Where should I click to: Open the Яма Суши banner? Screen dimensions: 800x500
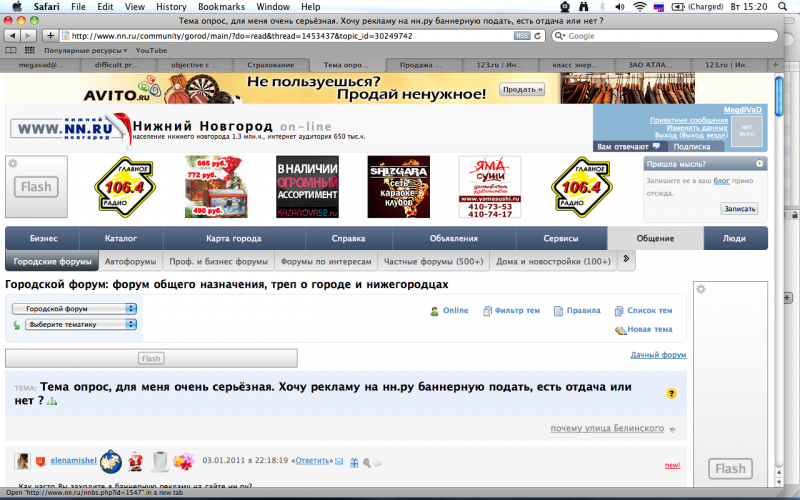pos(490,187)
